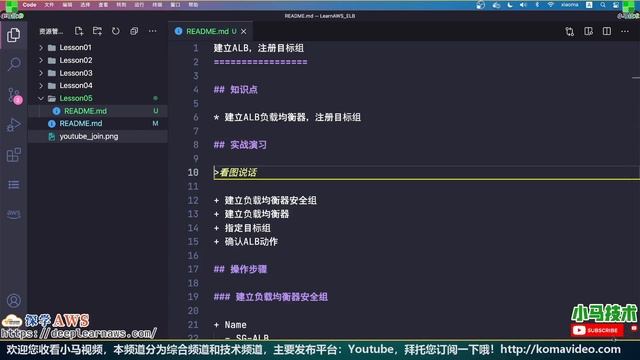This screenshot has height=360, width=640.
Task: Open the volume control in menu bar
Action: click(523, 5)
